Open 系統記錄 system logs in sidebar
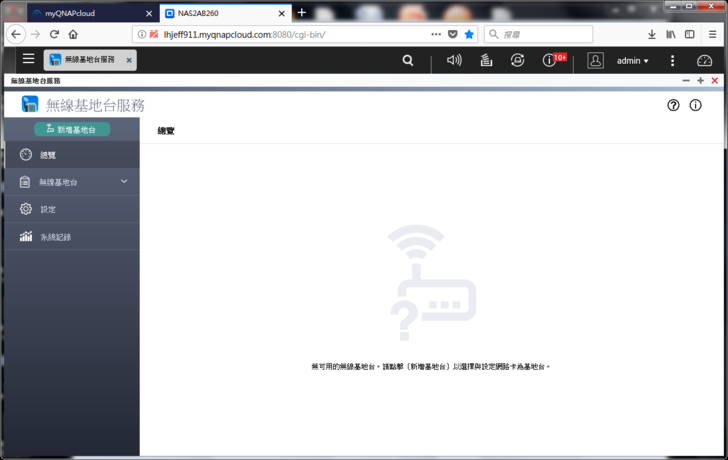 tap(72, 237)
